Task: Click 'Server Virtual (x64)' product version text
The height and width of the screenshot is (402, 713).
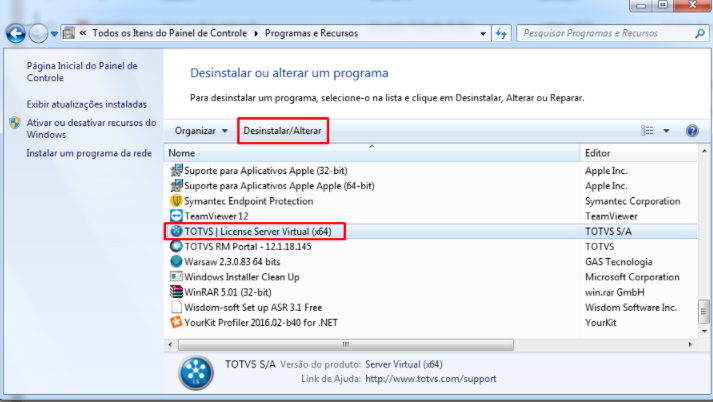Action: (404, 364)
